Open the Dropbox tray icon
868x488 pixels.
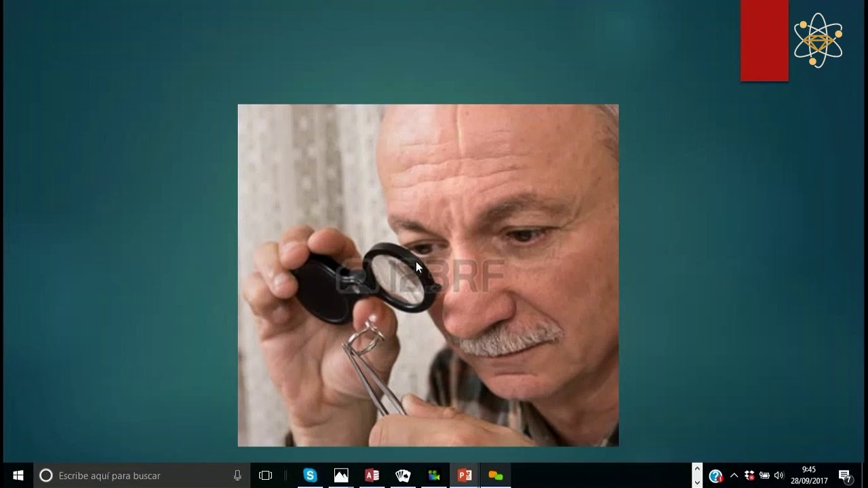(749, 475)
